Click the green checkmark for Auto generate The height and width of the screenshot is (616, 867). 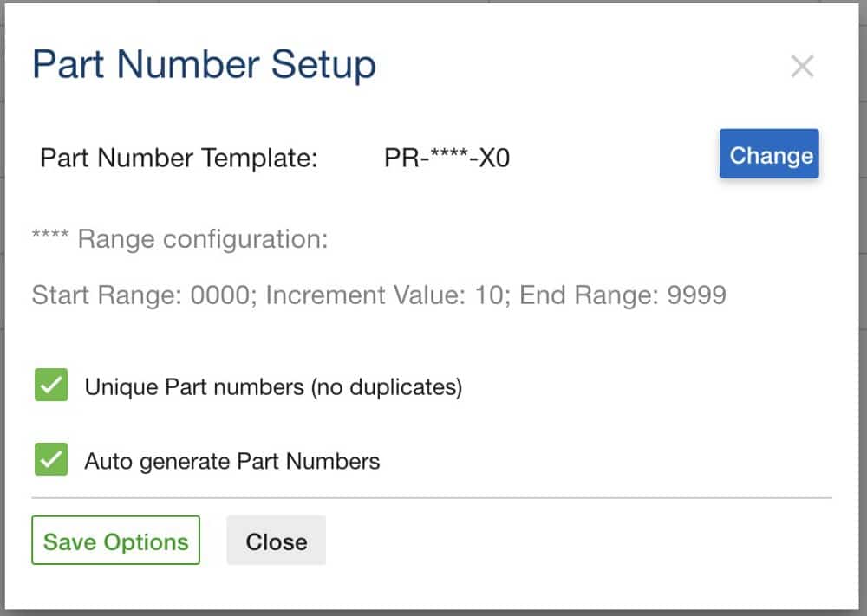point(50,460)
